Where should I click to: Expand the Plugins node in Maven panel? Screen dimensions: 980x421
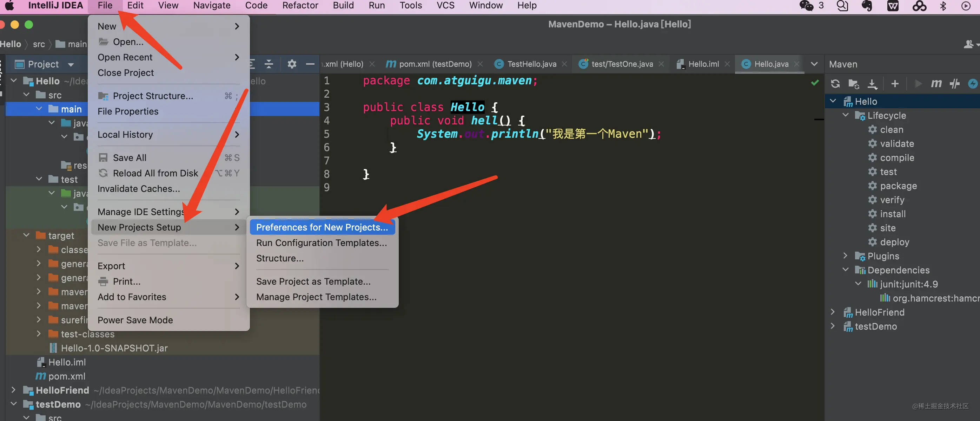point(845,255)
